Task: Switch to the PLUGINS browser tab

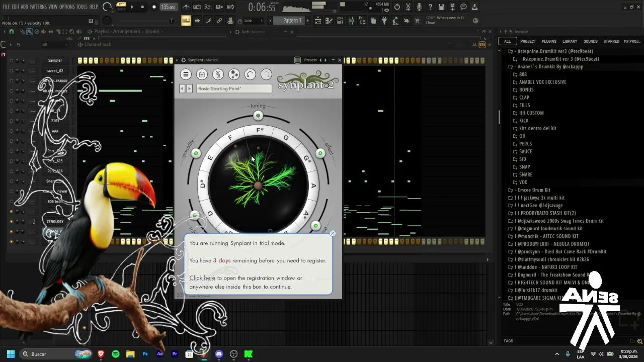Action: [x=549, y=41]
